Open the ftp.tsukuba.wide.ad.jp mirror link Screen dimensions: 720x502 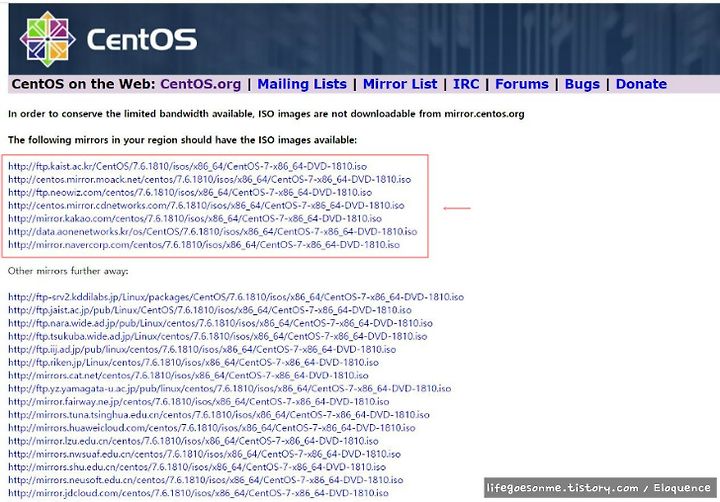(218, 336)
